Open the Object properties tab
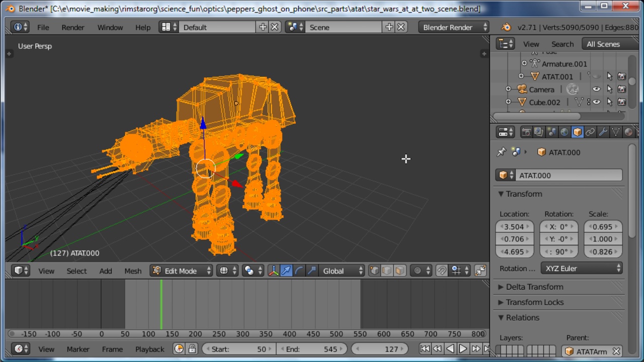 coord(578,132)
